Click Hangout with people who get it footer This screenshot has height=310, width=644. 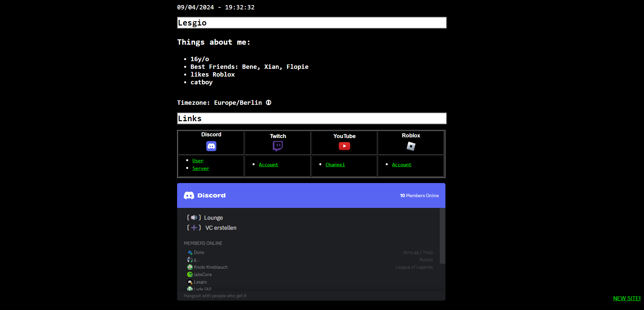coord(215,296)
